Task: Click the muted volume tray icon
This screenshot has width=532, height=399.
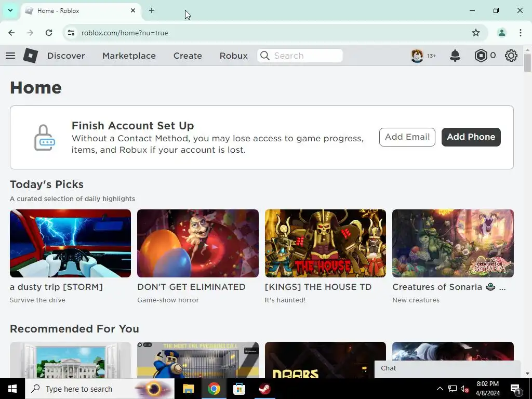Action: pyautogui.click(x=464, y=389)
